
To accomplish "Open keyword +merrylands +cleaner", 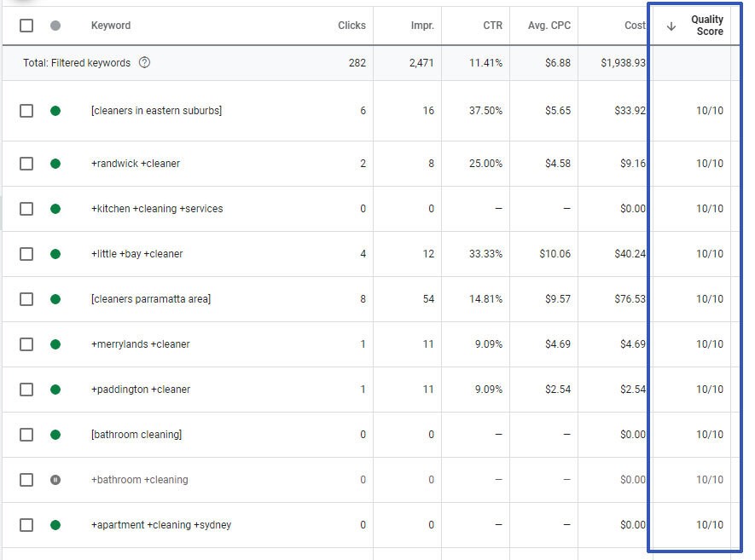I will pos(140,344).
